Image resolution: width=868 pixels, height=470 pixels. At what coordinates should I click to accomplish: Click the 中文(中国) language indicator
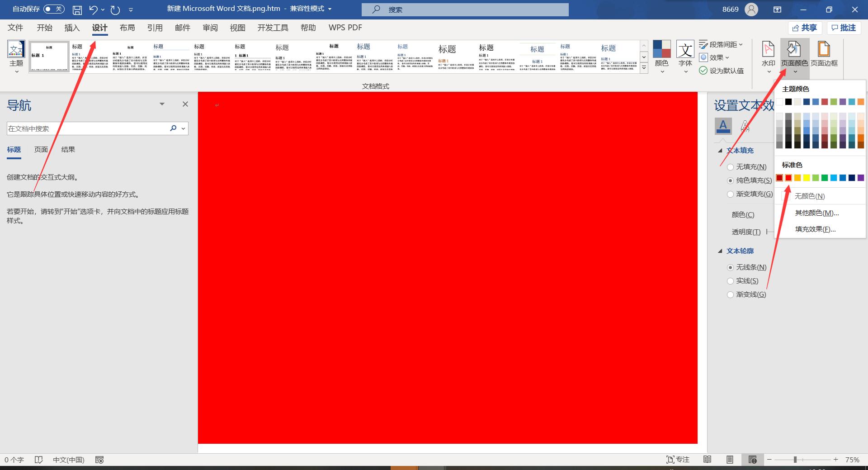point(69,460)
